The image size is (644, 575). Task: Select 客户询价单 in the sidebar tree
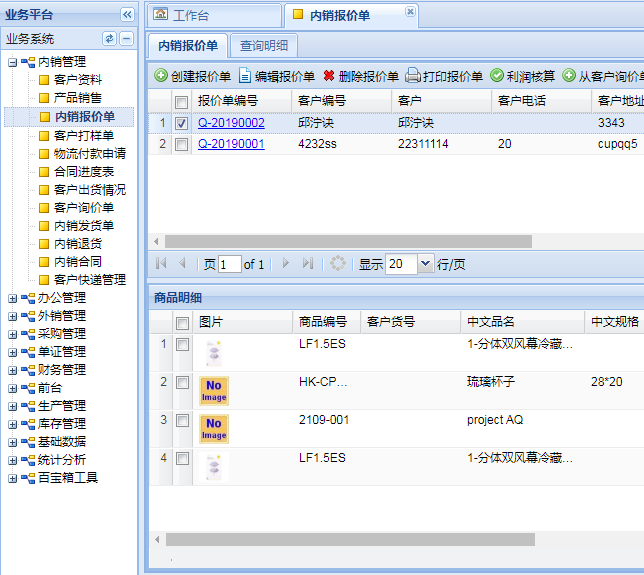pyautogui.click(x=83, y=208)
